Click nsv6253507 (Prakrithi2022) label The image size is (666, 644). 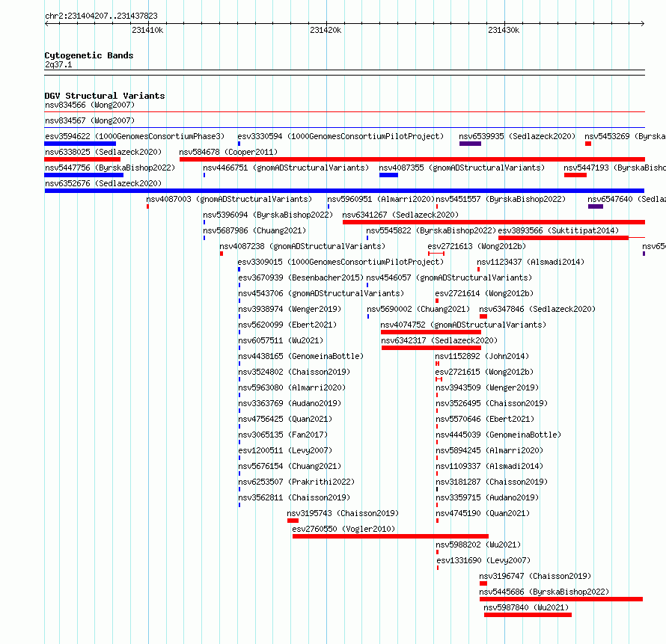pos(296,482)
